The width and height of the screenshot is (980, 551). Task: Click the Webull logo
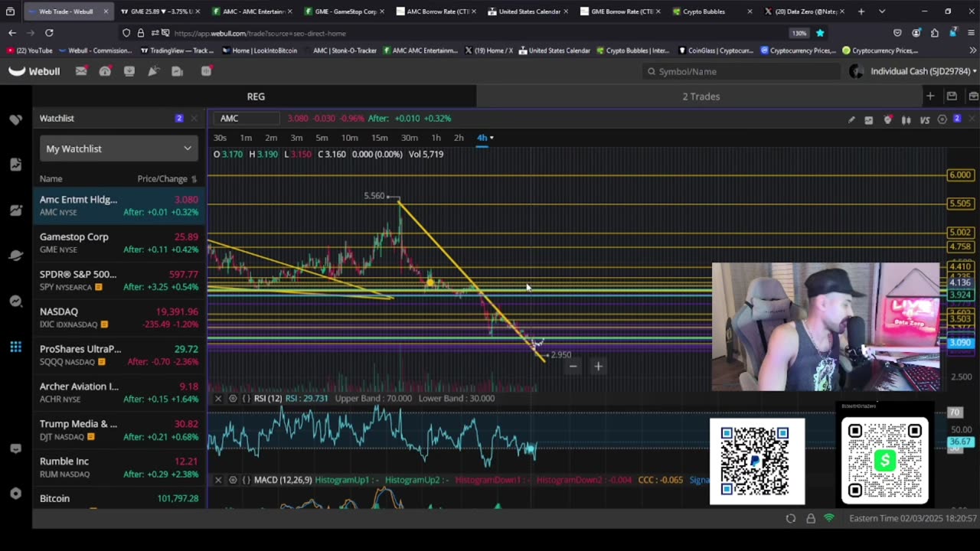coord(34,71)
